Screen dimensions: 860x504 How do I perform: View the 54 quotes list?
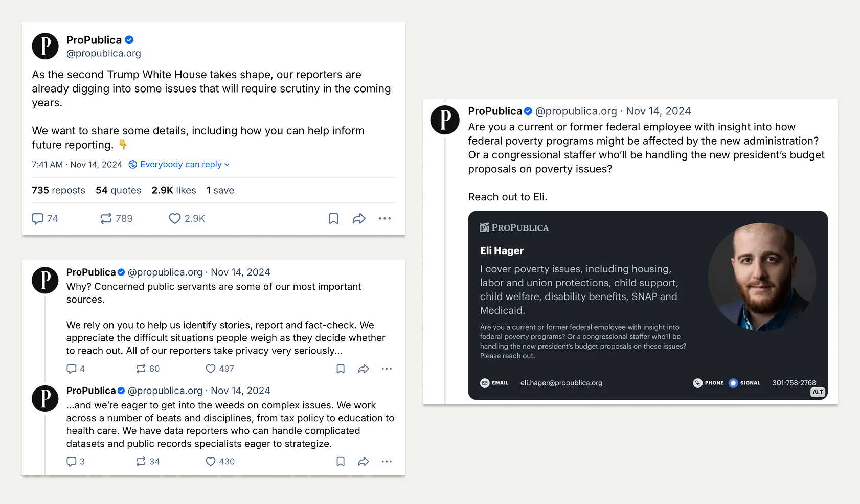(x=118, y=190)
